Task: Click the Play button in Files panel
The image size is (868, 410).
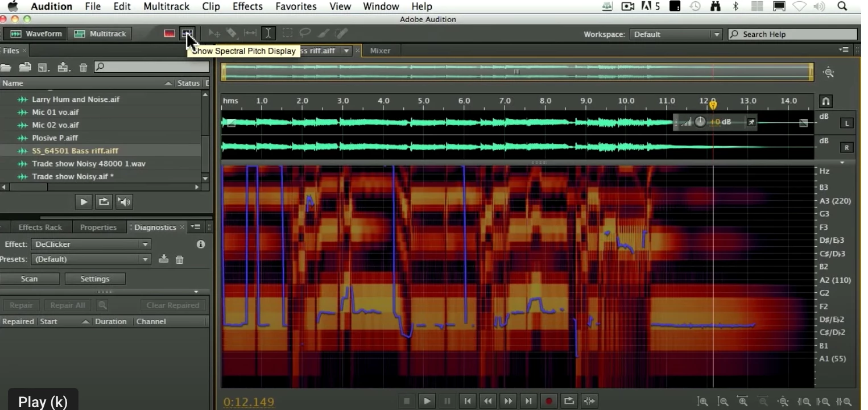Action: pos(83,202)
